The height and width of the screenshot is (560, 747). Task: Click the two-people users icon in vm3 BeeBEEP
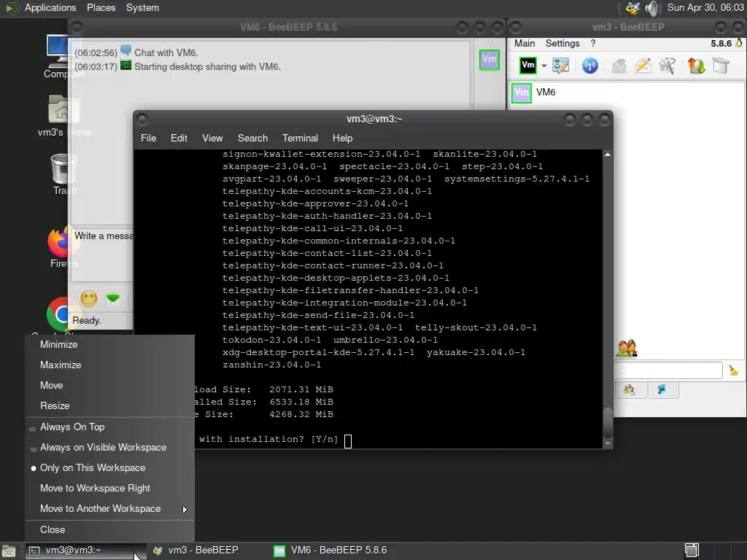coord(627,348)
